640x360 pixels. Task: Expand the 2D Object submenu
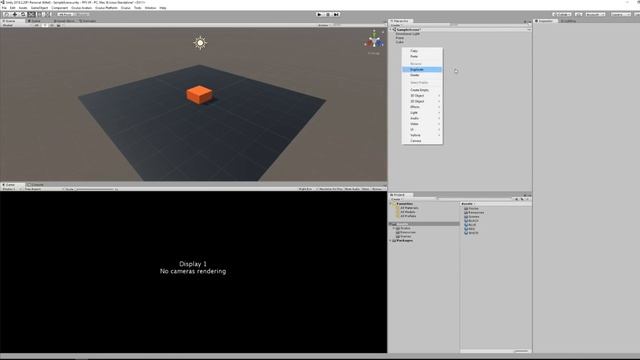[x=422, y=101]
